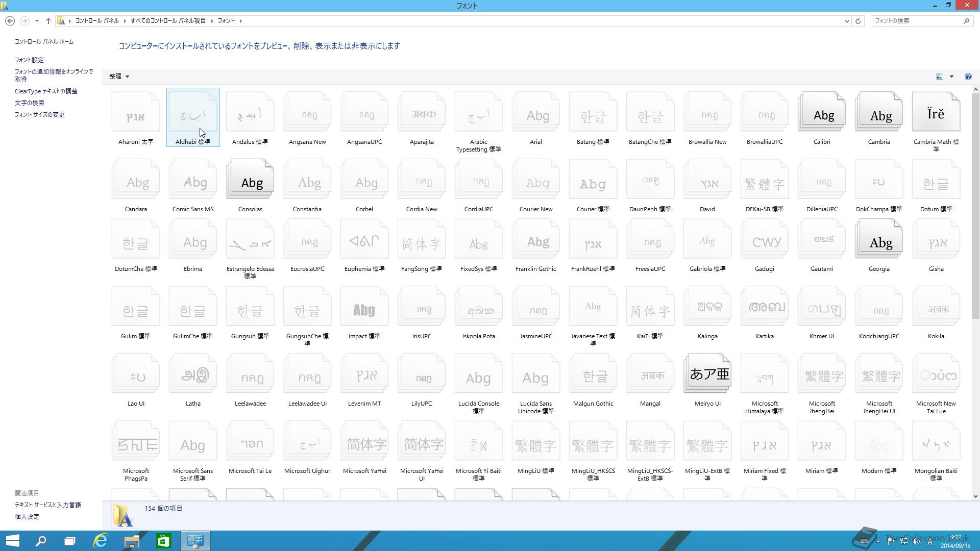Open 文字の検索 link
The width and height of the screenshot is (980, 551).
[x=29, y=103]
